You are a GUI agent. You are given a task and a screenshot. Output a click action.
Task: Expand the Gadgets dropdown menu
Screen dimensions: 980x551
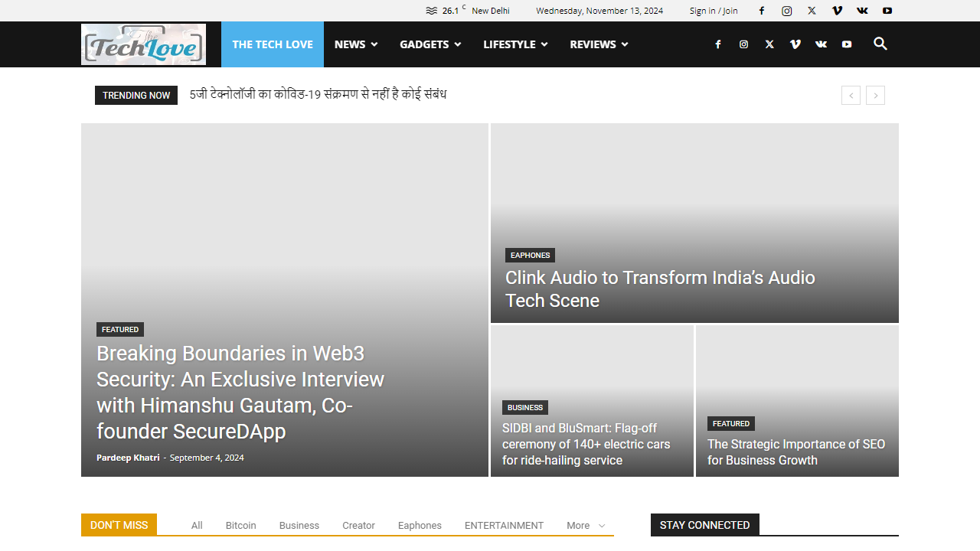click(x=430, y=44)
